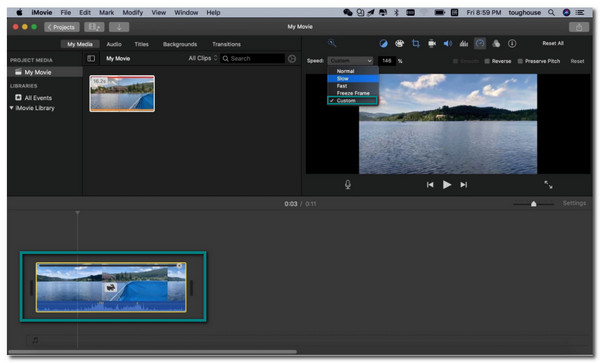This screenshot has width=600, height=363.
Task: Open the Apple menu
Action: tap(19, 13)
